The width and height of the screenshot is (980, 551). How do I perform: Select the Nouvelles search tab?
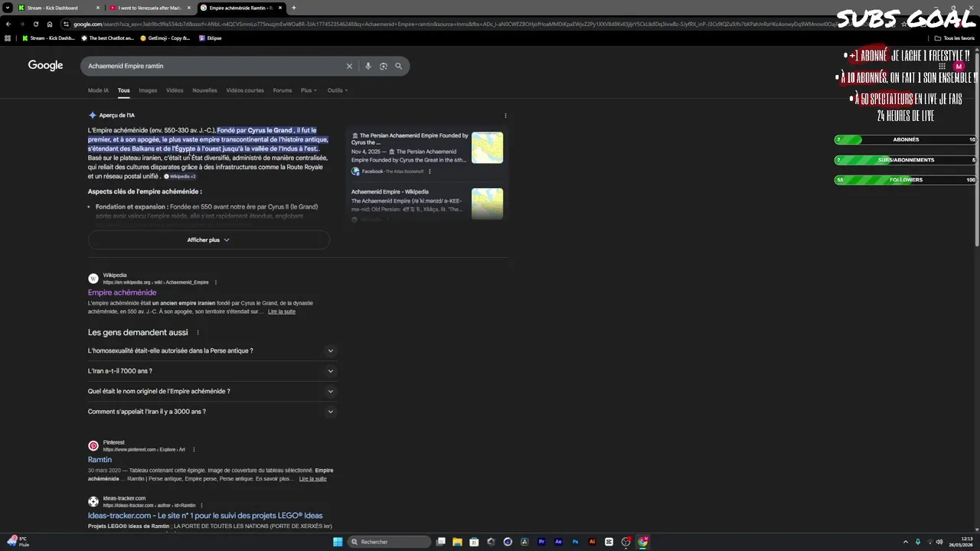click(x=204, y=90)
